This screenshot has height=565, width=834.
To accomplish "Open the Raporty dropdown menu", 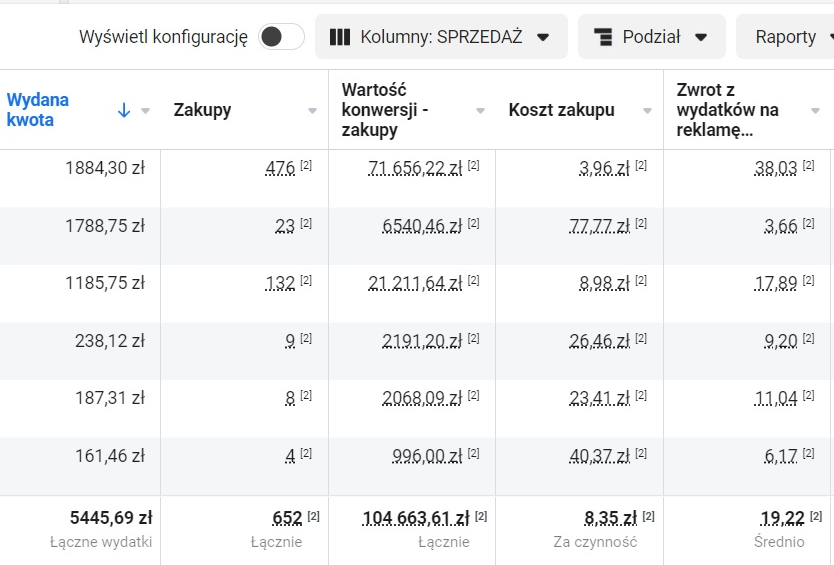I will 786,37.
